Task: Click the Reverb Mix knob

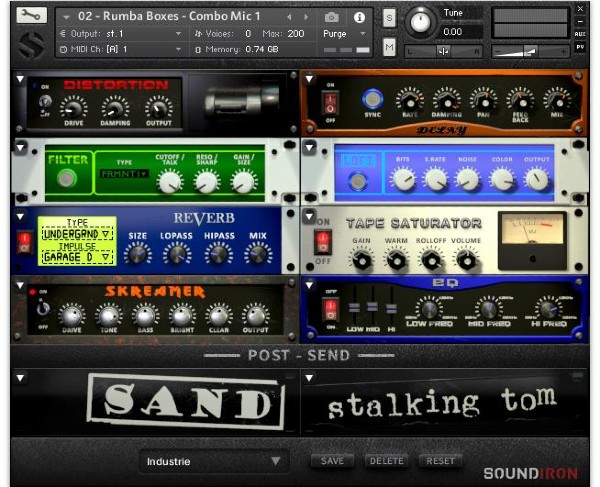Action: 258,254
